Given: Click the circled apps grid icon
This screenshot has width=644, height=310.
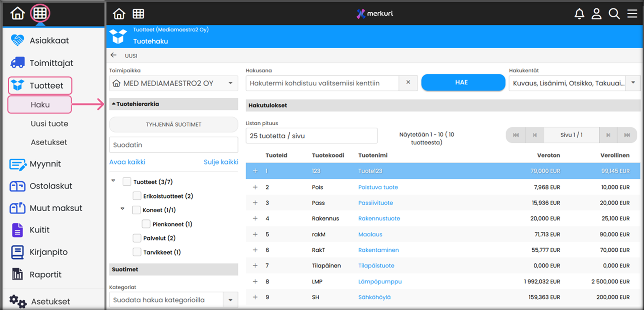Looking at the screenshot, I should (40, 13).
